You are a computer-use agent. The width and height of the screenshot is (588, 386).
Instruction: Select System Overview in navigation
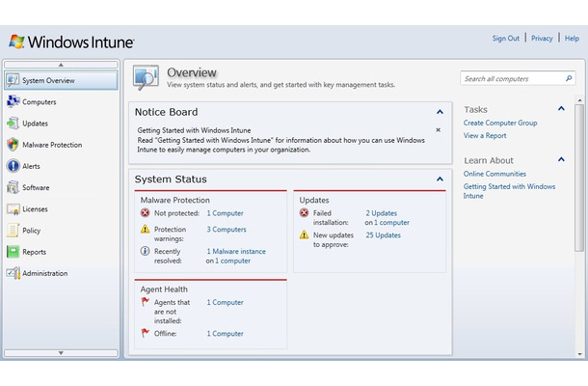pyautogui.click(x=48, y=80)
